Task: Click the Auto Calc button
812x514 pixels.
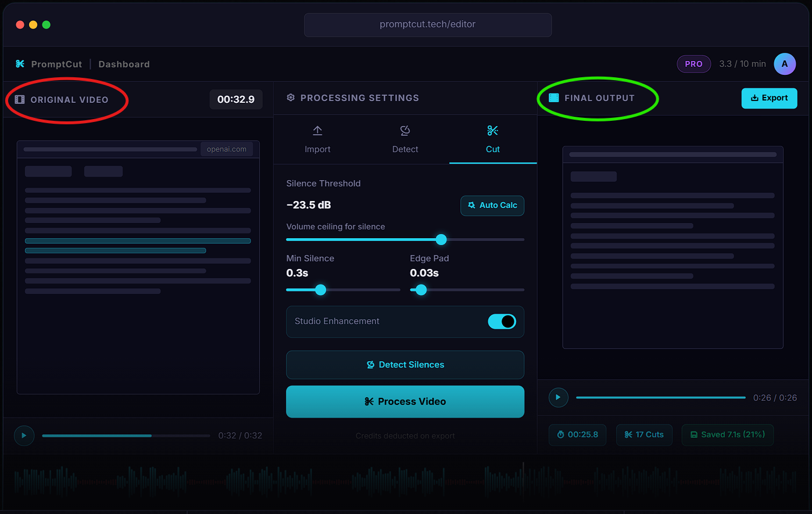Action: coord(492,205)
